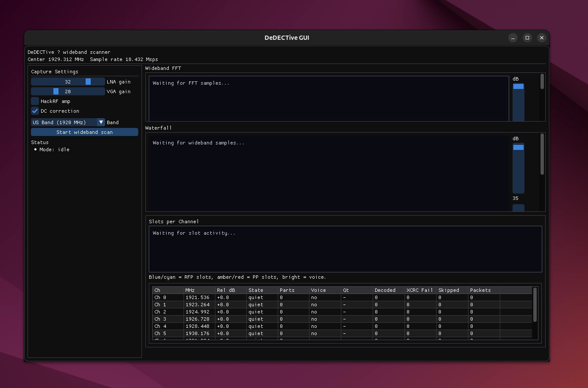Viewport: 588px width, 388px height.
Task: Enable the HackRF amp checkbox
Action: coord(35,101)
